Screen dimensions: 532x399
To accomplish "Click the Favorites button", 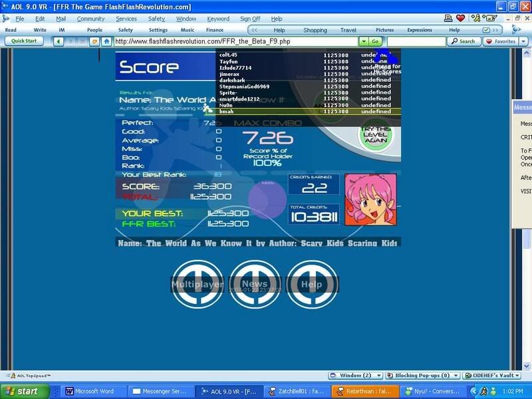I will click(501, 41).
